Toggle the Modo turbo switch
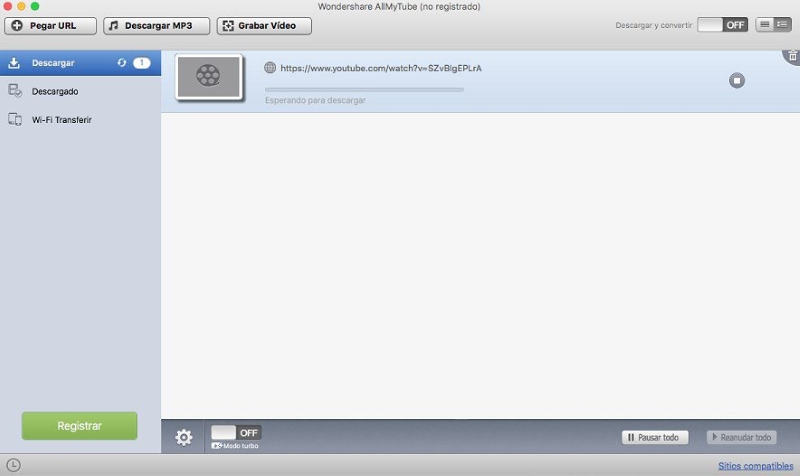800x476 pixels. click(236, 433)
